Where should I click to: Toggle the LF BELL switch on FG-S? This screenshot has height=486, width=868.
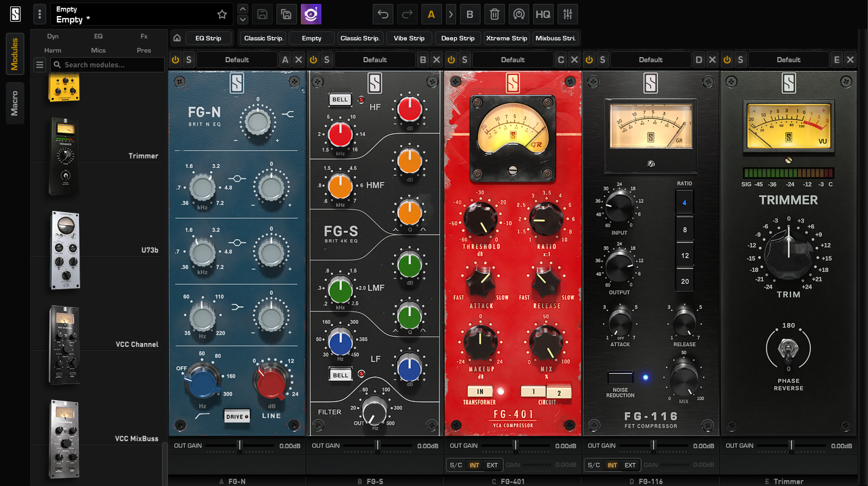(340, 375)
